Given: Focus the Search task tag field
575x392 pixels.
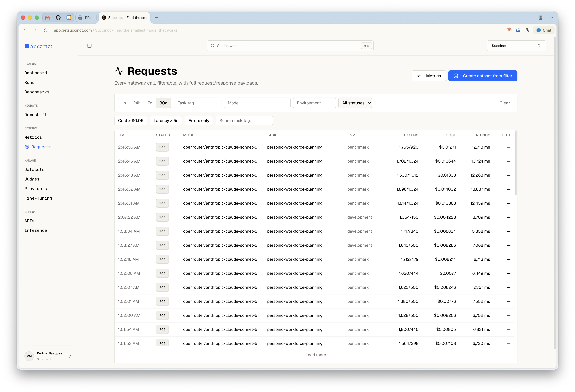Looking at the screenshot, I should click(244, 121).
